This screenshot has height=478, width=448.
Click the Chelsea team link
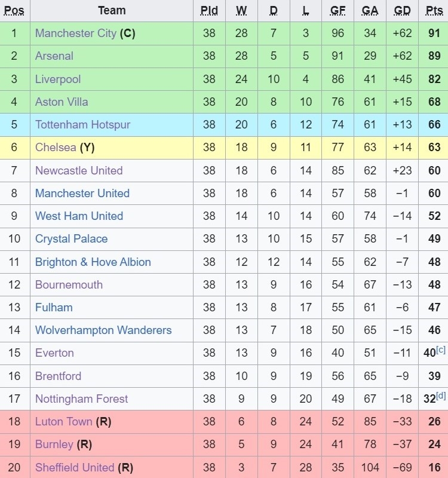click(x=56, y=148)
